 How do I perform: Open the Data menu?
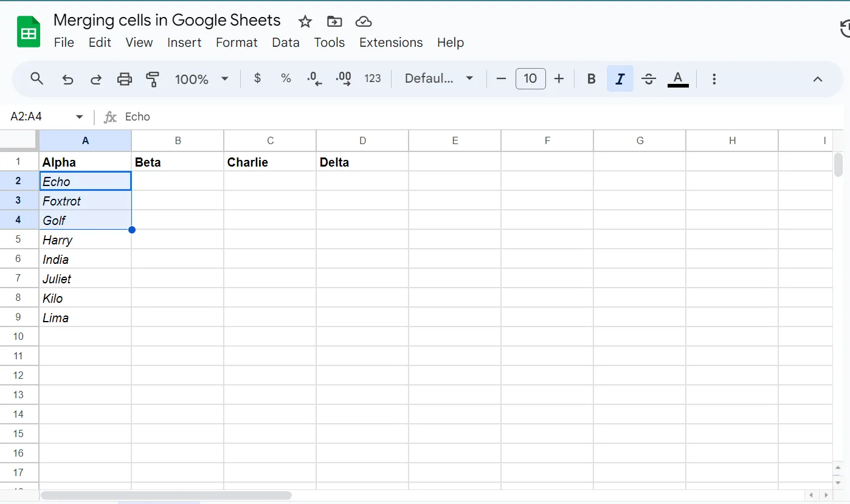[x=286, y=43]
